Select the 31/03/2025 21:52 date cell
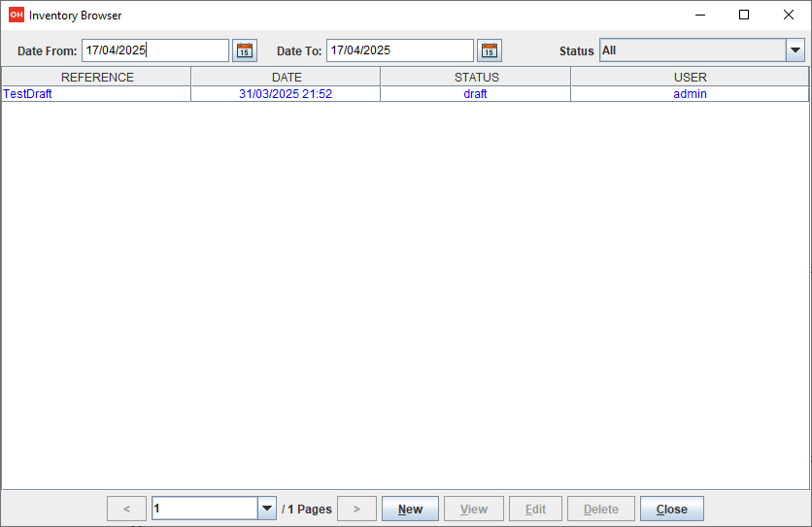Screen dimensions: 812x527 (286, 94)
